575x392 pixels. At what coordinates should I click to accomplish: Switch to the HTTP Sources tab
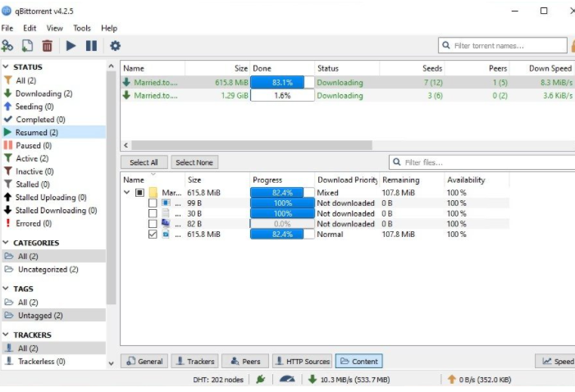[x=302, y=361]
